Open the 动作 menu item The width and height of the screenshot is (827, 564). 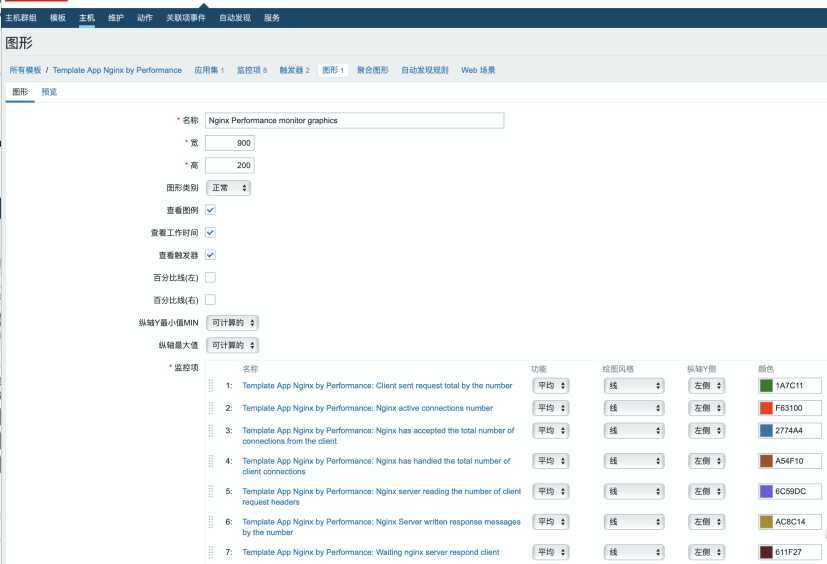(x=145, y=18)
